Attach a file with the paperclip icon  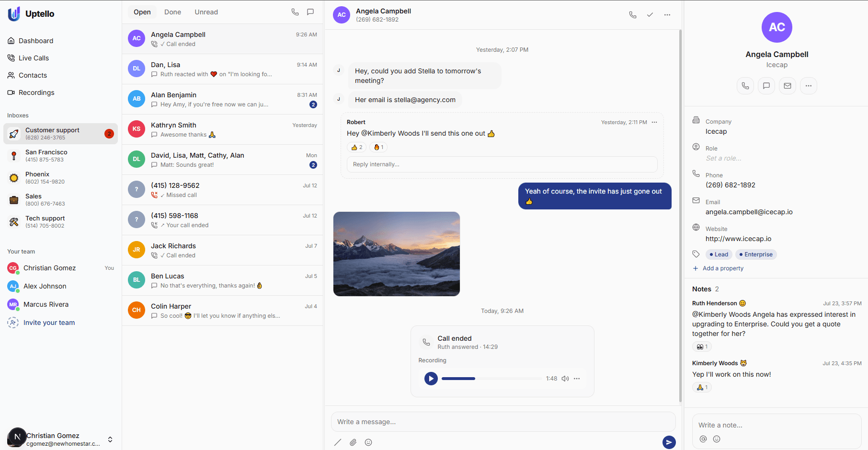tap(353, 442)
